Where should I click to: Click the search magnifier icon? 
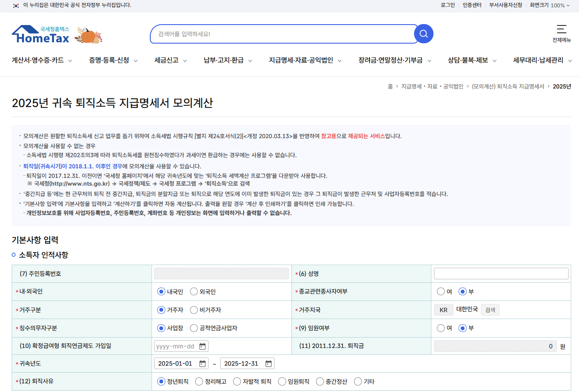coord(423,33)
